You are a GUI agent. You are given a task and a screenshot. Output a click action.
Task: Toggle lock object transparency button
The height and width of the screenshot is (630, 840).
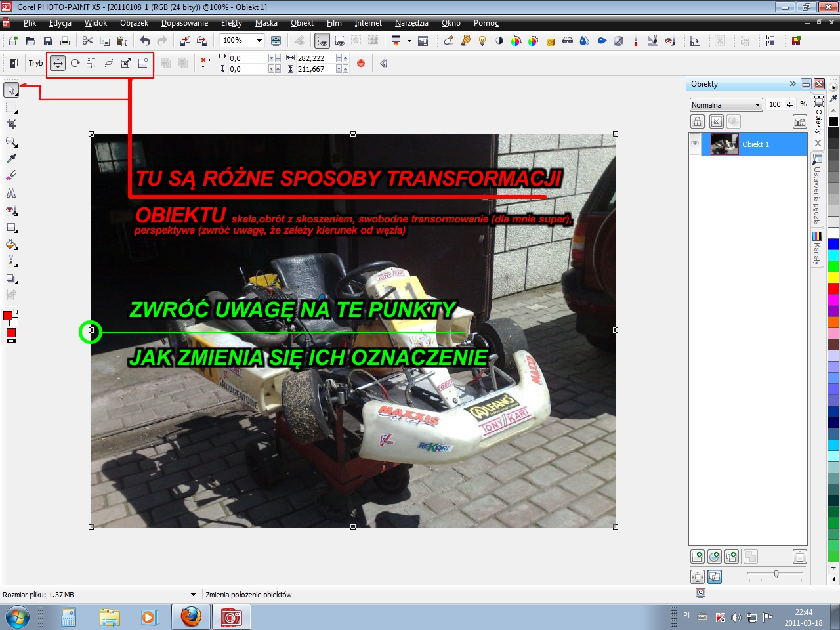698,121
